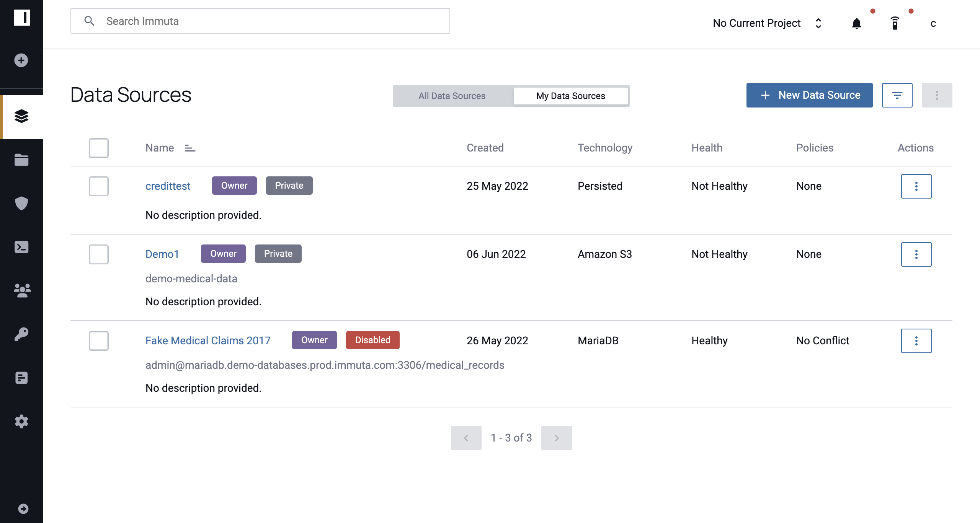
Task: Click the filter icon for data sources
Action: pos(897,95)
